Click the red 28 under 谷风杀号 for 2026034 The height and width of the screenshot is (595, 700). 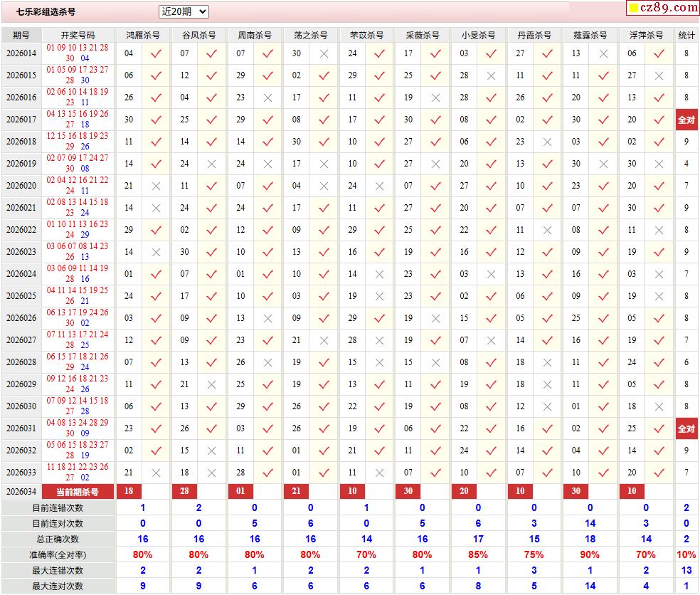pyautogui.click(x=184, y=491)
